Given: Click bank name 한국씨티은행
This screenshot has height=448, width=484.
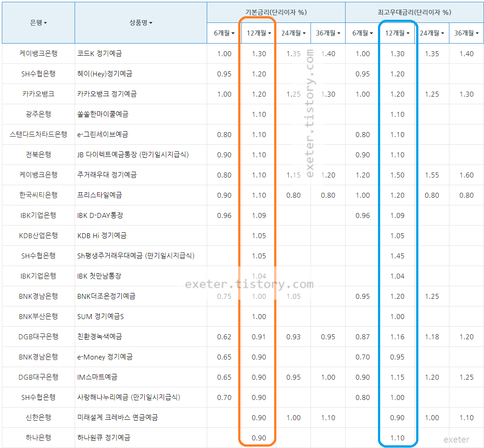Looking at the screenshot, I should coord(38,195).
